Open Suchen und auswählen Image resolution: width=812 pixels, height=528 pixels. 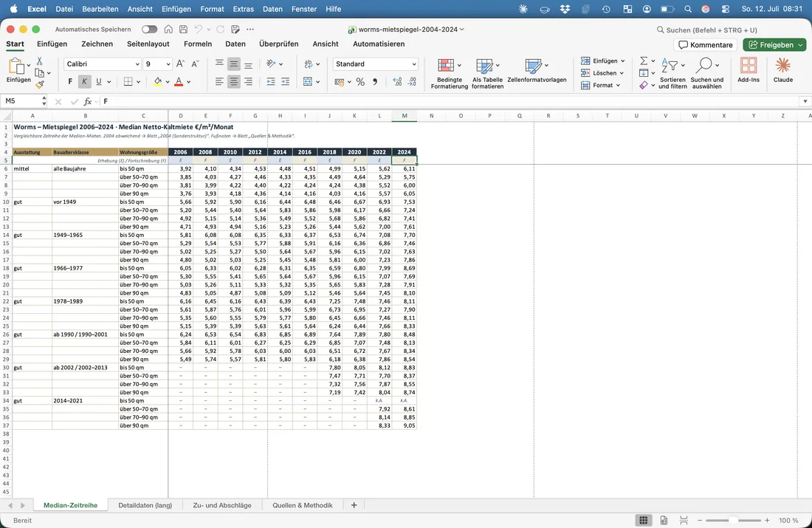click(x=707, y=73)
